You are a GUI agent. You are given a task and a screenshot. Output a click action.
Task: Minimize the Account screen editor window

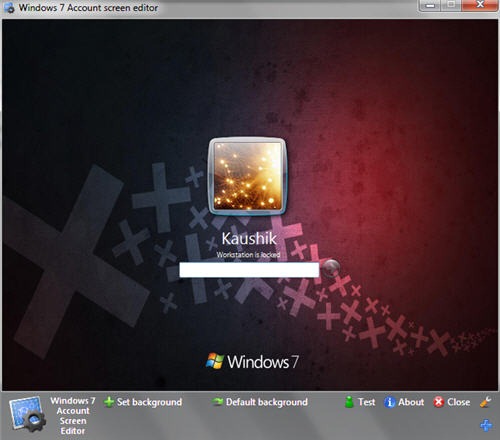tap(430, 6)
